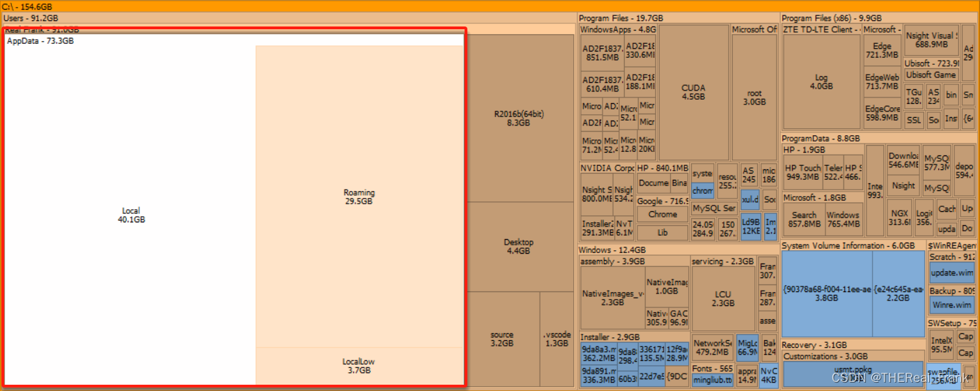Click the blue MigLo 66.9M file block
Image resolution: width=980 pixels, height=391 pixels.
pos(747,348)
